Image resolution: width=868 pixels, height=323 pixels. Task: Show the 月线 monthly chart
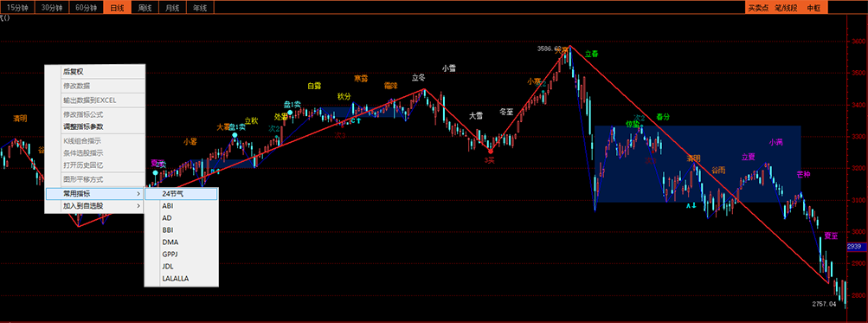[172, 7]
